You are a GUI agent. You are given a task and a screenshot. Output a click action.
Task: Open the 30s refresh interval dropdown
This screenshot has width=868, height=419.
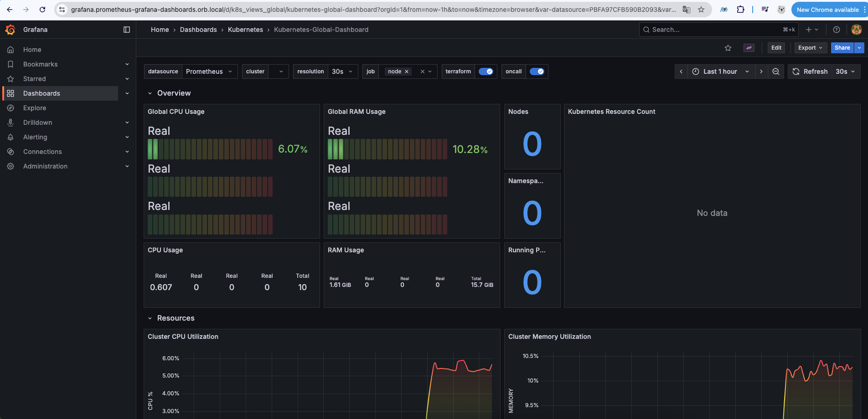point(846,72)
